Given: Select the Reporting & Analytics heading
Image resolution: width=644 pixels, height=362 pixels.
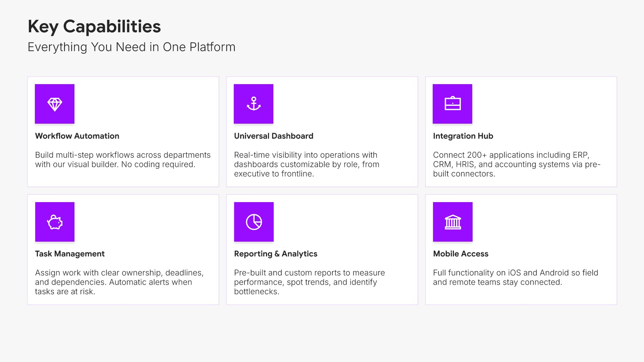Looking at the screenshot, I should click(x=276, y=254).
